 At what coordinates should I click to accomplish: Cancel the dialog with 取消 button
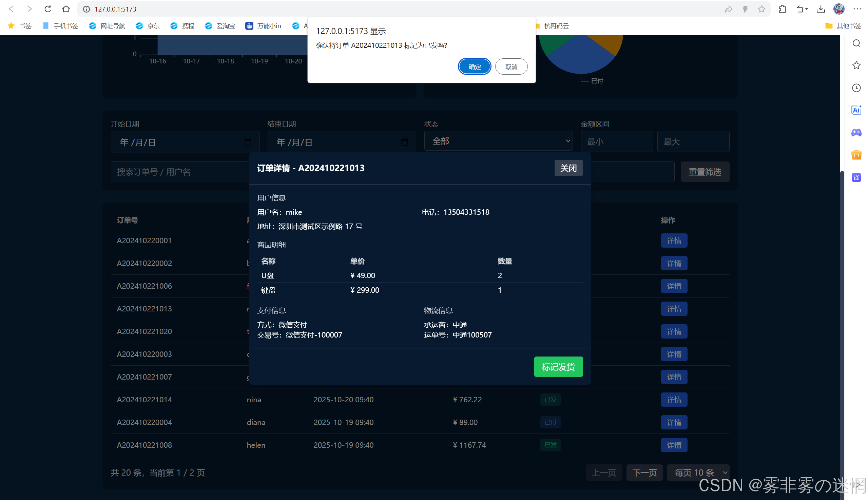click(x=511, y=66)
